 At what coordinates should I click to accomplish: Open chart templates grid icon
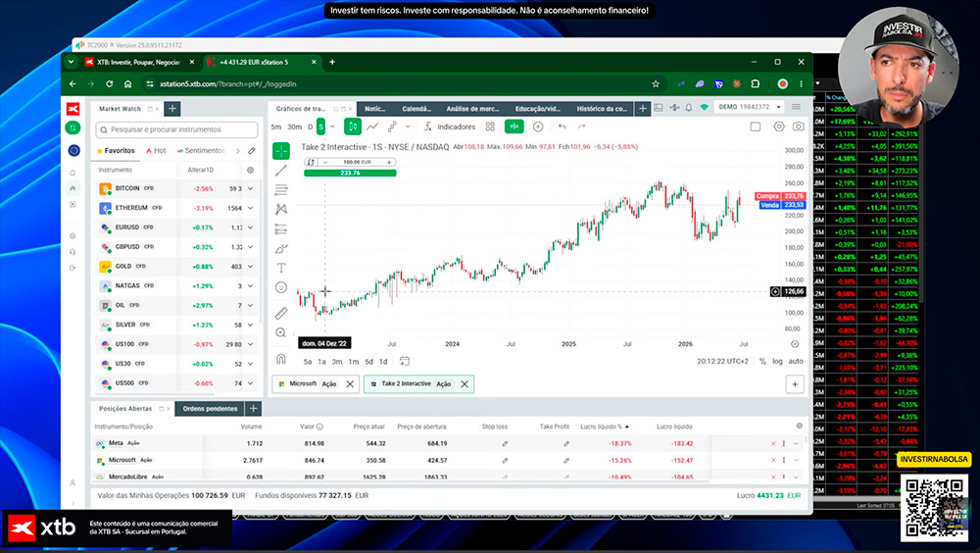pos(491,126)
